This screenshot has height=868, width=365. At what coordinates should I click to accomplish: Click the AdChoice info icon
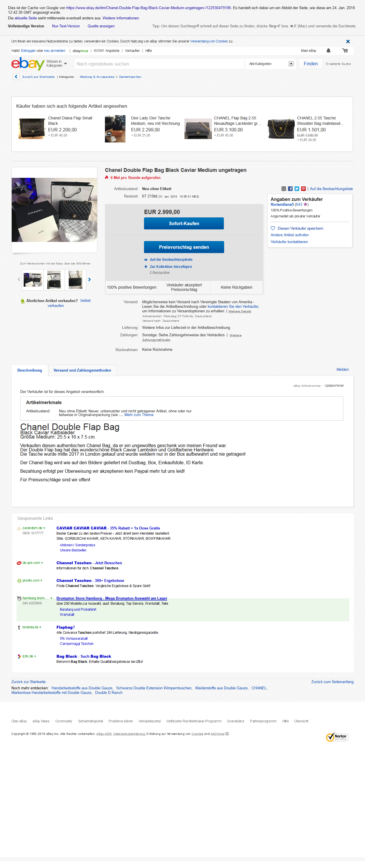pos(227,734)
